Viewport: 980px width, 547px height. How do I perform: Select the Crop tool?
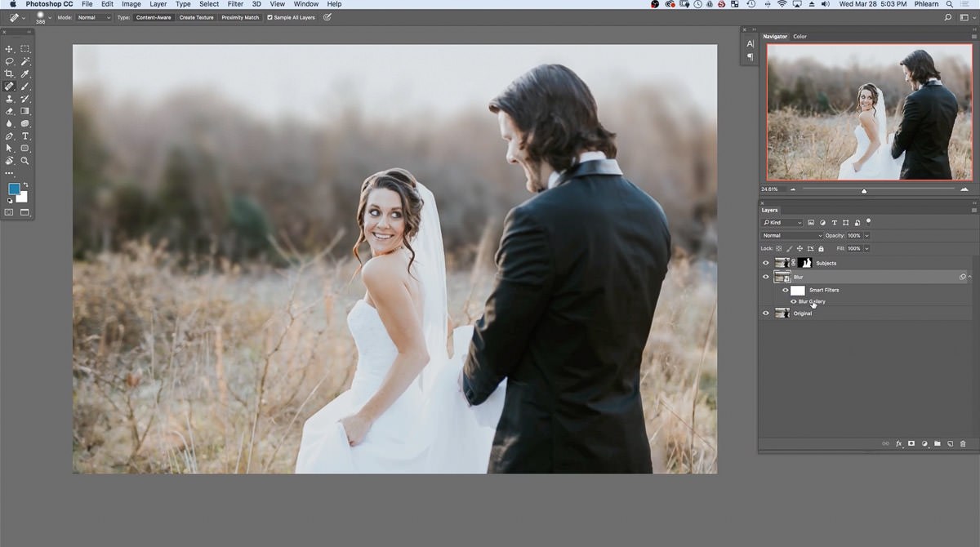click(10, 73)
